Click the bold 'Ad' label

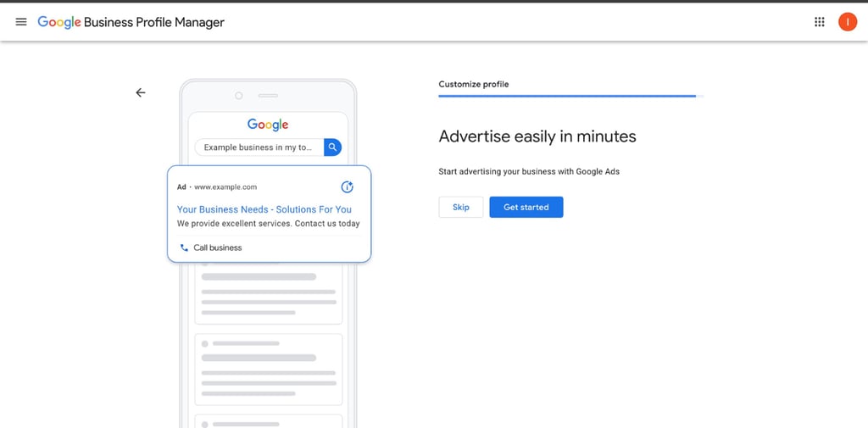click(x=181, y=187)
